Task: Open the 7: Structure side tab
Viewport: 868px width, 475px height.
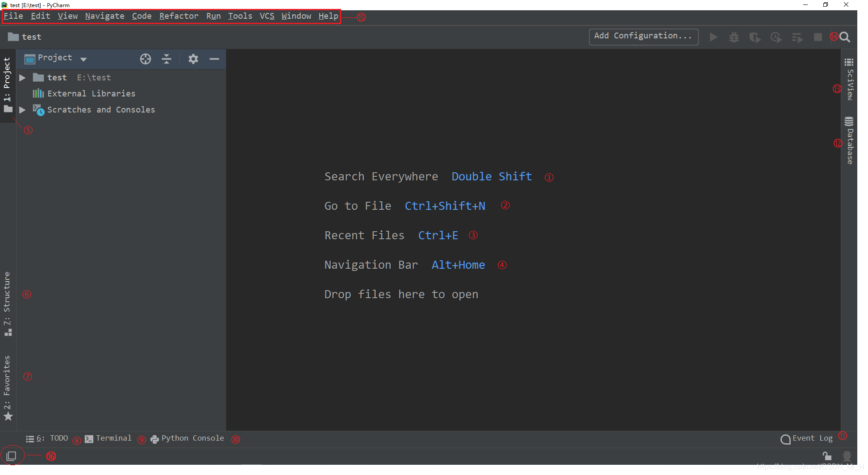Action: pos(8,304)
